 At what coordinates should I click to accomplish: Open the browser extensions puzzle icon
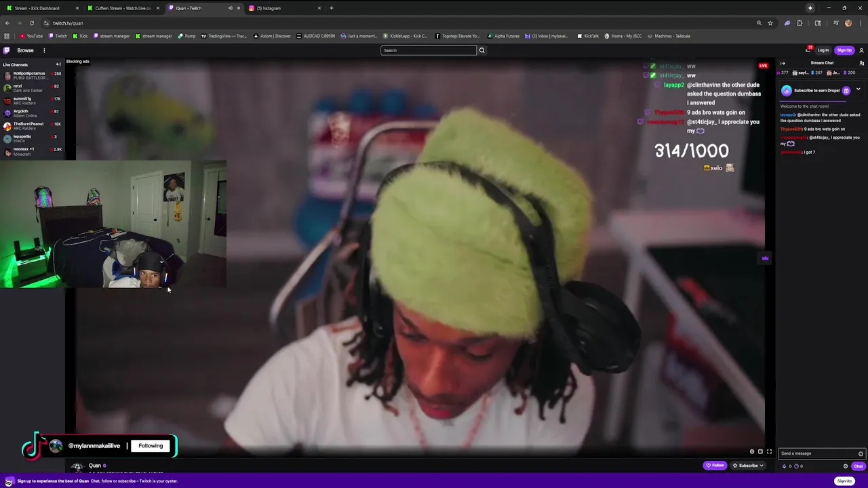(800, 23)
